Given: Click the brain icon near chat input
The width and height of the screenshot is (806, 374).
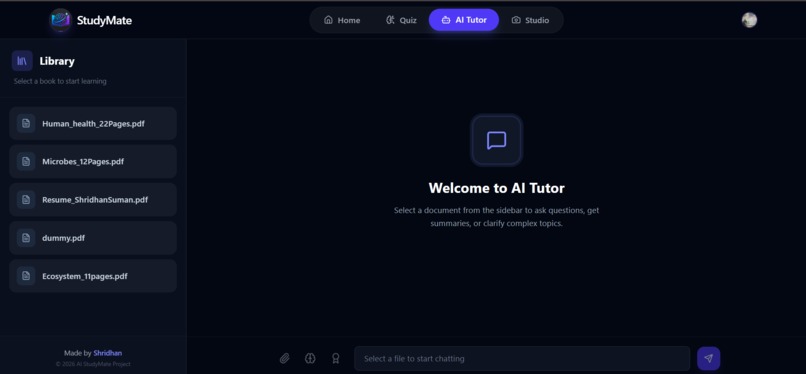Looking at the screenshot, I should point(310,358).
